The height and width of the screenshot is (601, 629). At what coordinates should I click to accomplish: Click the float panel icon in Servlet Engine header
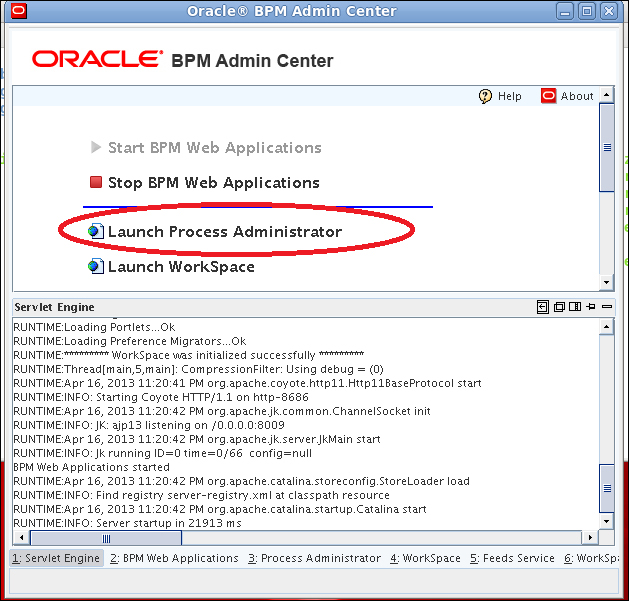(x=559, y=307)
